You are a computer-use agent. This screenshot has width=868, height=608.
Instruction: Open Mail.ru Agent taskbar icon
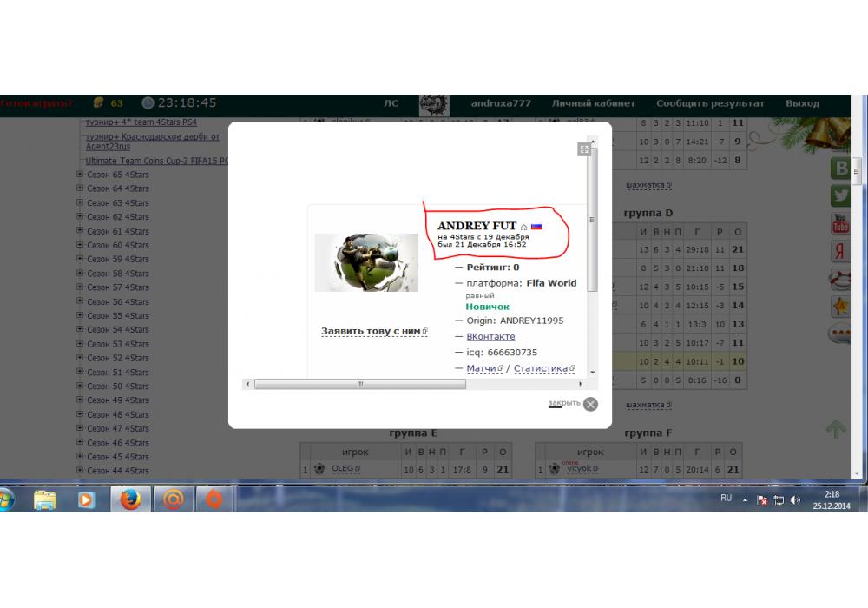click(x=173, y=499)
